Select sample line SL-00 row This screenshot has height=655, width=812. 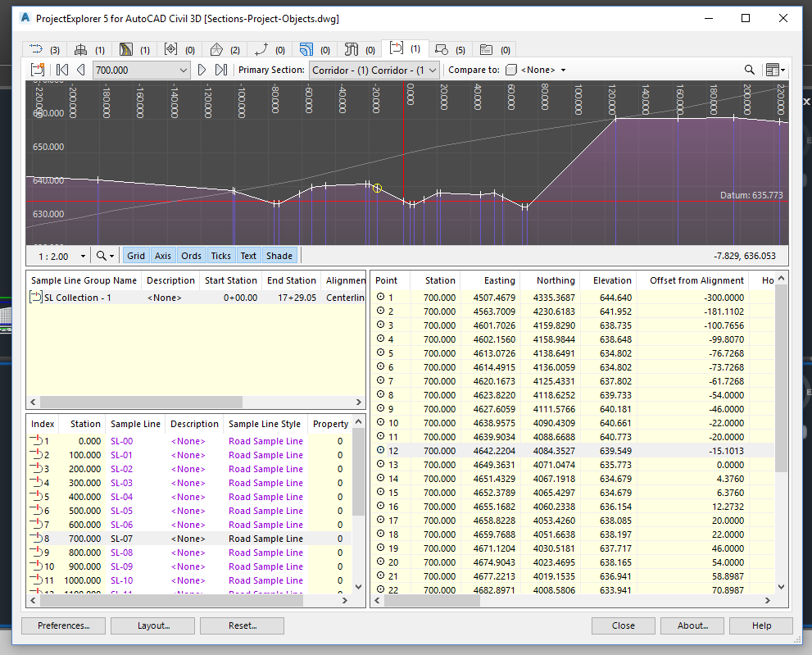point(189,441)
